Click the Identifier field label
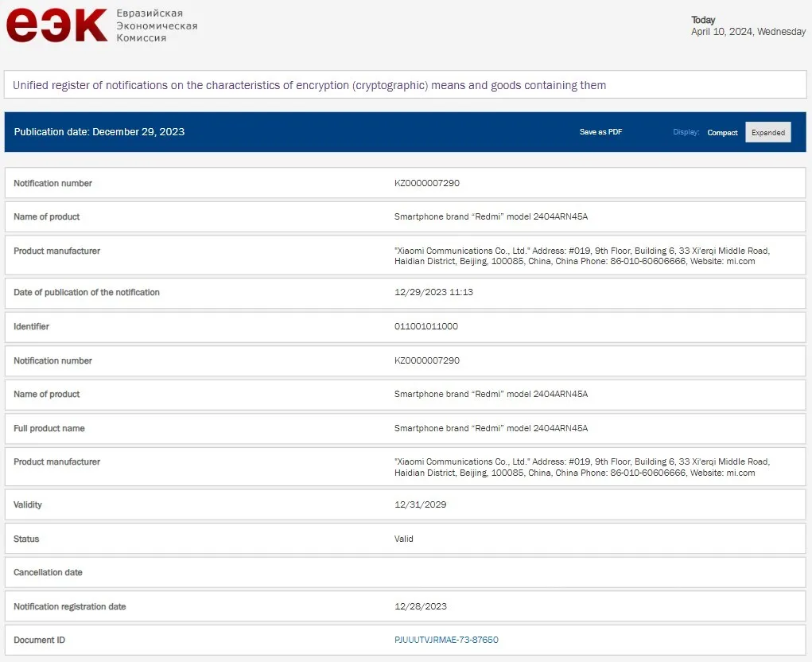The image size is (812, 662). pos(31,326)
